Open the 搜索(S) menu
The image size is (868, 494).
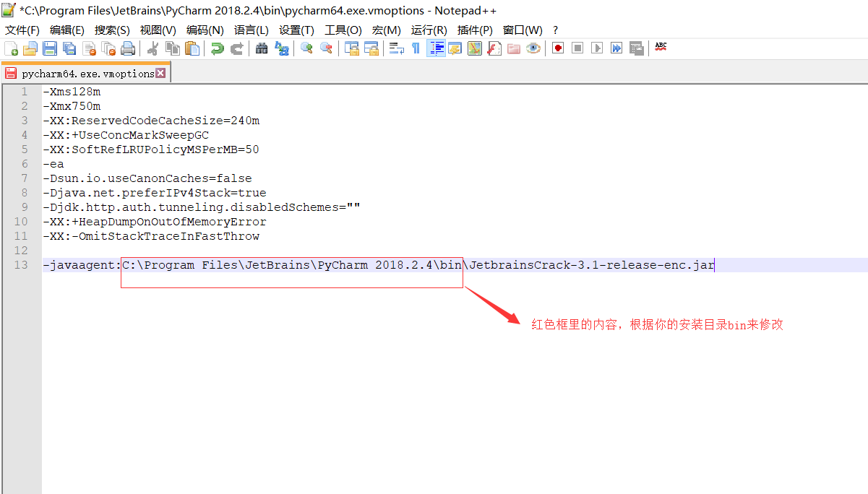(112, 30)
